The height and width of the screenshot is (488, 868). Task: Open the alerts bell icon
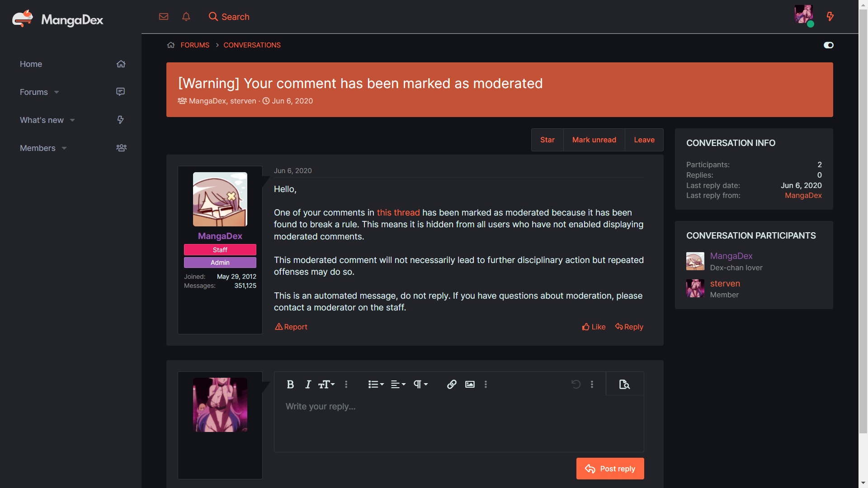tap(186, 17)
